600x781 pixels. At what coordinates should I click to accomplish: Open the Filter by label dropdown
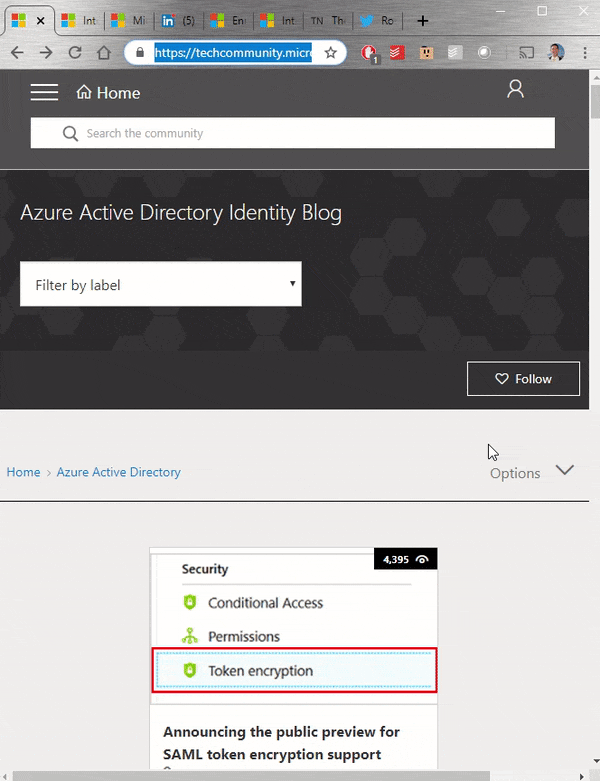(161, 284)
